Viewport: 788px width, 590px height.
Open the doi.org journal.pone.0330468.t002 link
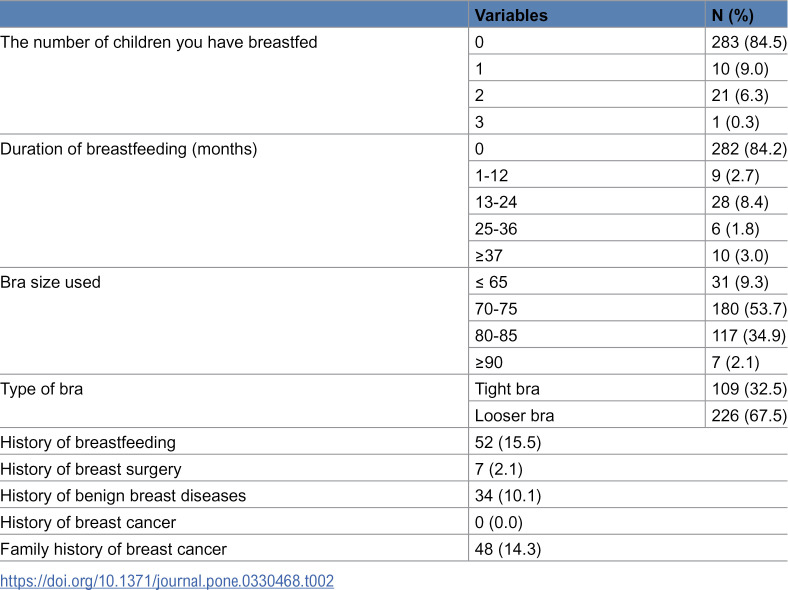pos(167,581)
